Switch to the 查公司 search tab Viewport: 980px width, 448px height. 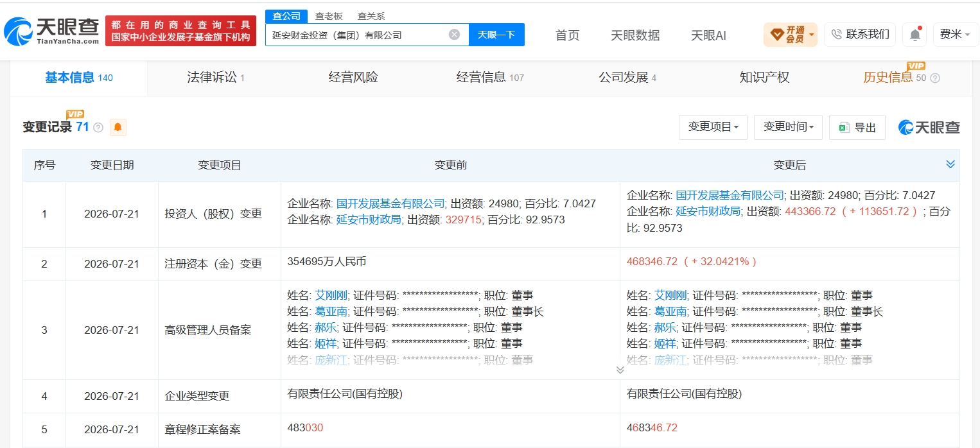coord(286,17)
